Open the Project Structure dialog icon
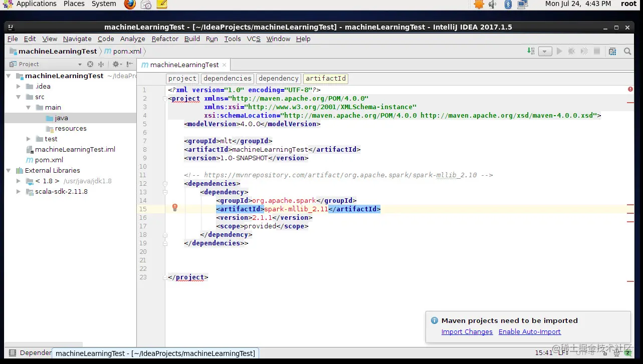The height and width of the screenshot is (364, 643). [x=612, y=51]
